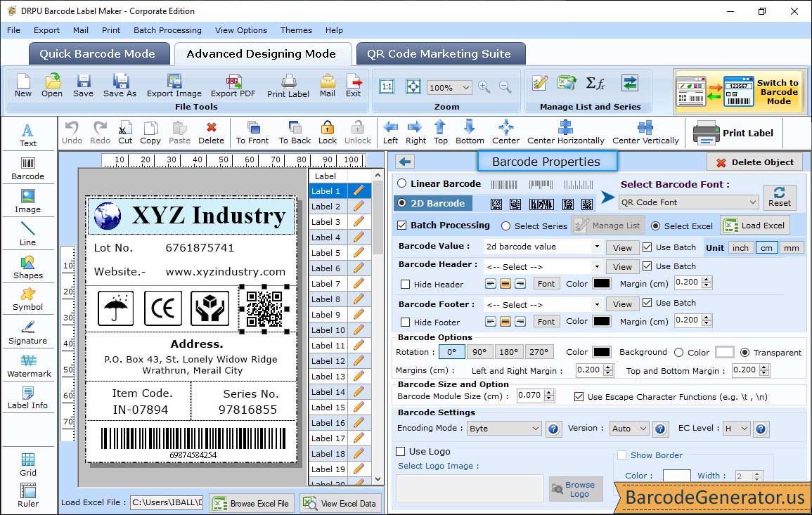Open the Barcode Header color swatch
The width and height of the screenshot is (812, 515).
(601, 284)
